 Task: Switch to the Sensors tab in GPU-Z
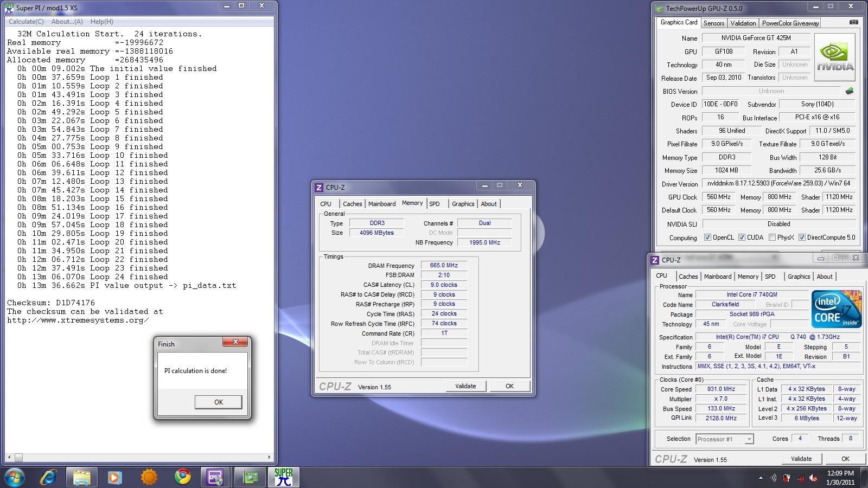pos(714,23)
